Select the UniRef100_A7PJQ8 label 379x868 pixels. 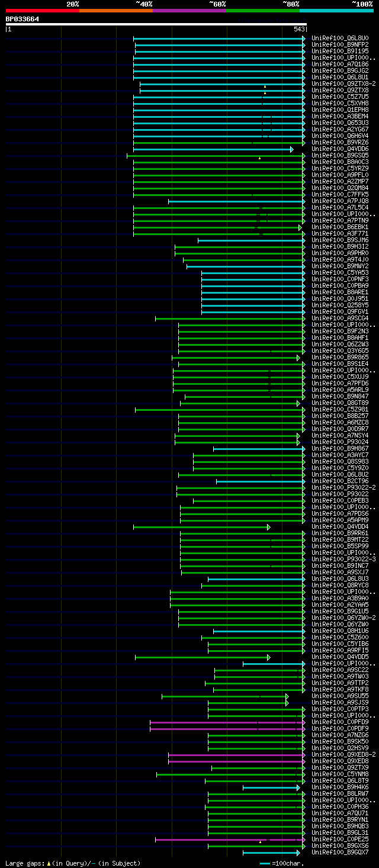340,201
